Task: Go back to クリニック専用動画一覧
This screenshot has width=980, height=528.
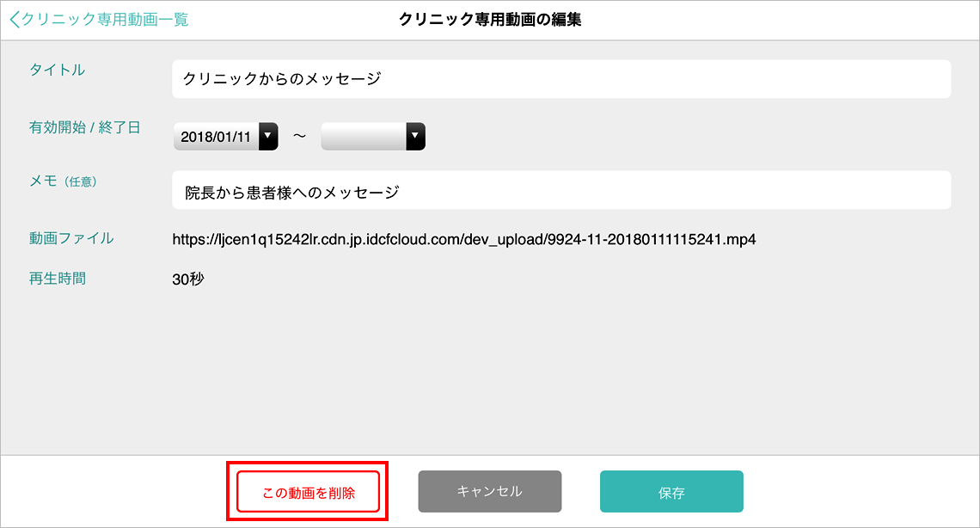Action: click(99, 20)
